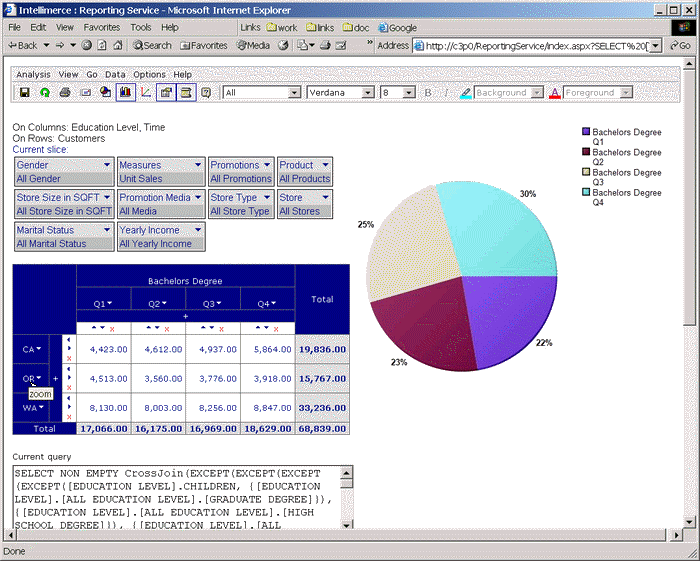Open the Go menu in report menubar
The width and height of the screenshot is (700, 561).
92,75
